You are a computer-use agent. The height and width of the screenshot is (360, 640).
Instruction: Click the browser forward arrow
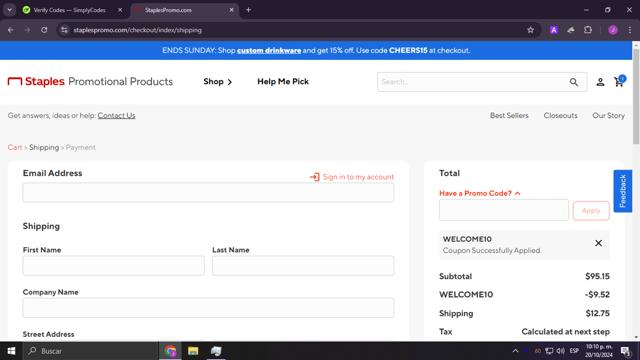(x=27, y=30)
